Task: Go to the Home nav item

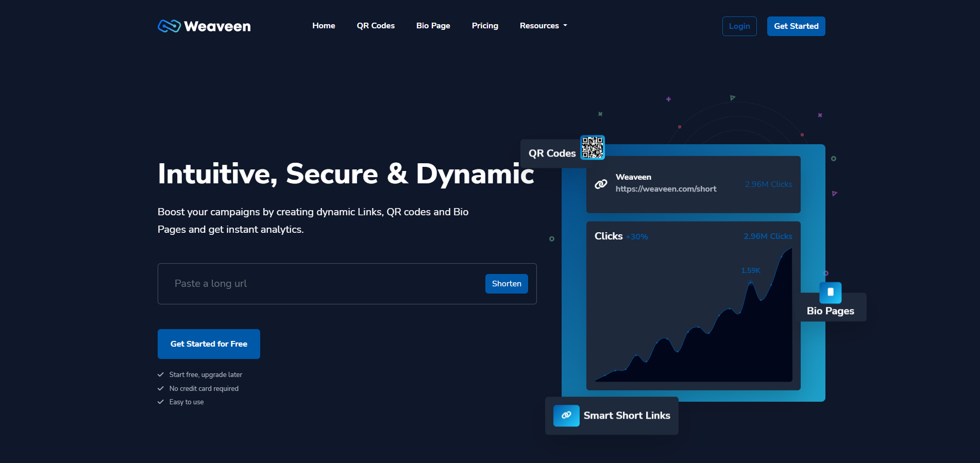Action: (324, 26)
